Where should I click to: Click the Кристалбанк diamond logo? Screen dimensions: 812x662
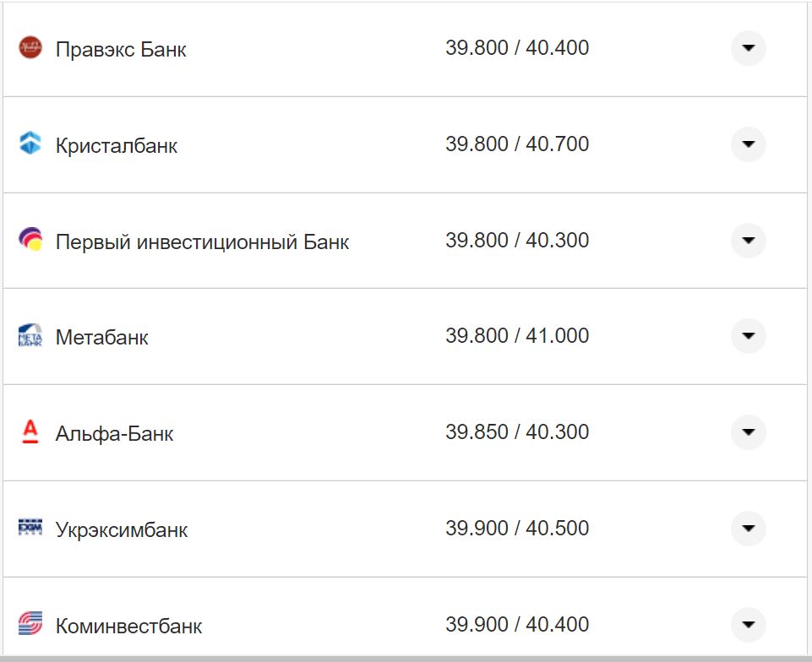tap(30, 144)
